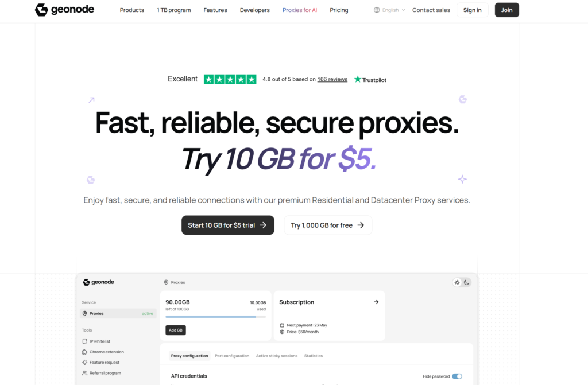Click the globe language icon

377,10
